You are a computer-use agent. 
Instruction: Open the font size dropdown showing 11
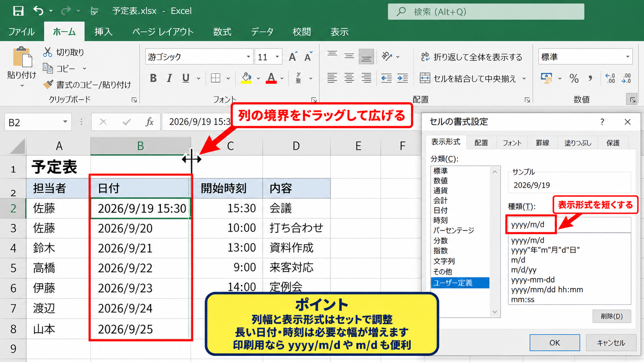point(277,57)
